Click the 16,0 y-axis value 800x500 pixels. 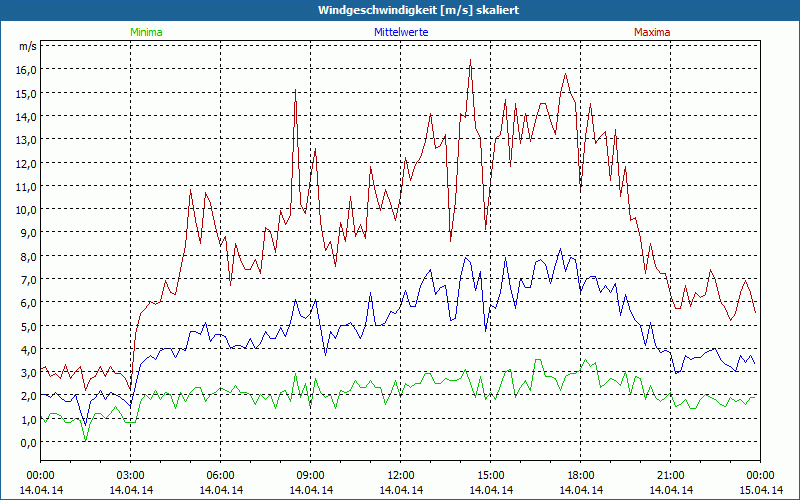point(28,70)
